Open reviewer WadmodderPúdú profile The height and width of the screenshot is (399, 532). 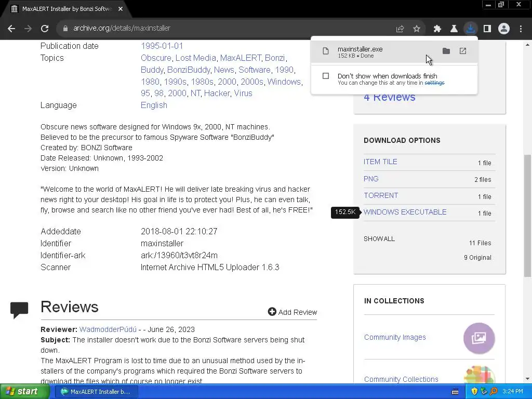[108, 329]
